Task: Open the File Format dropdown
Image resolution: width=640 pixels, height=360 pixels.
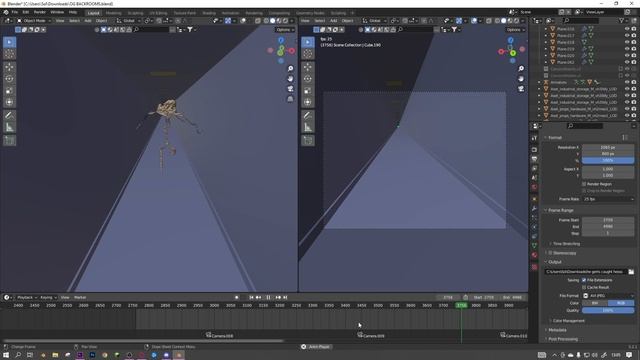Action: pos(608,296)
